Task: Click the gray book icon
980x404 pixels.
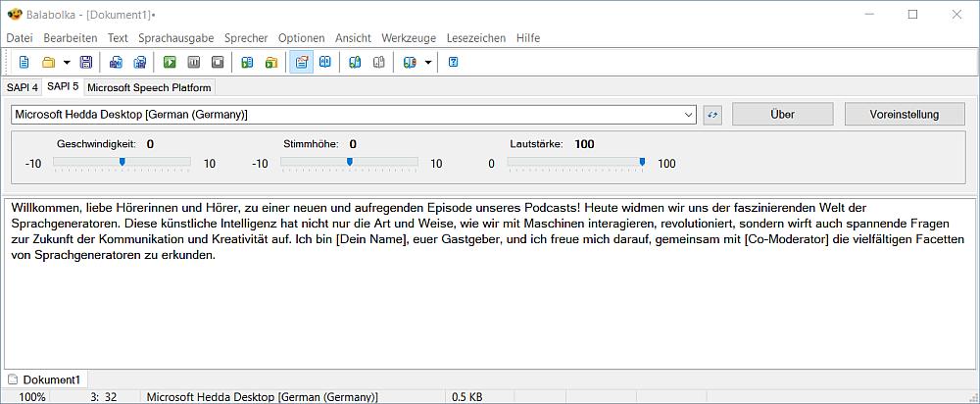Action: (x=378, y=63)
